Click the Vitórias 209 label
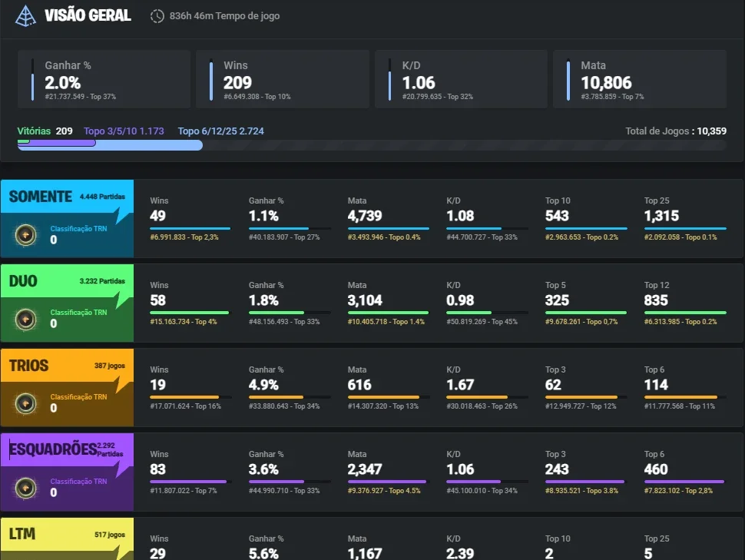Image resolution: width=745 pixels, height=560 pixels. (45, 131)
